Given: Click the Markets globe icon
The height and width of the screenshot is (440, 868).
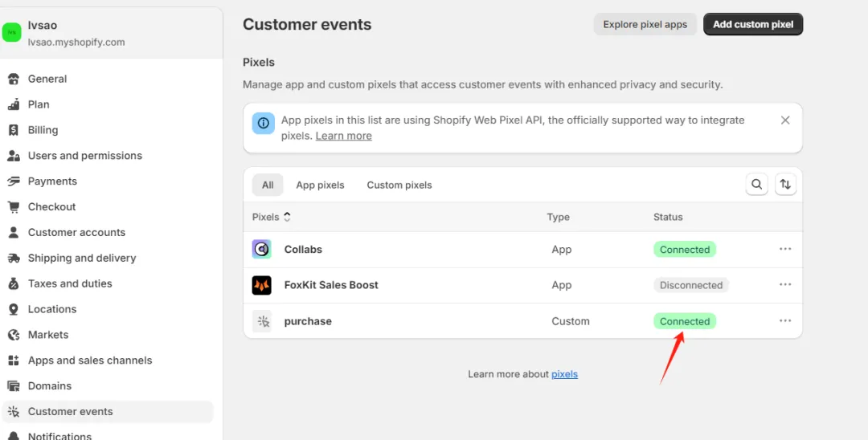Looking at the screenshot, I should tap(14, 335).
